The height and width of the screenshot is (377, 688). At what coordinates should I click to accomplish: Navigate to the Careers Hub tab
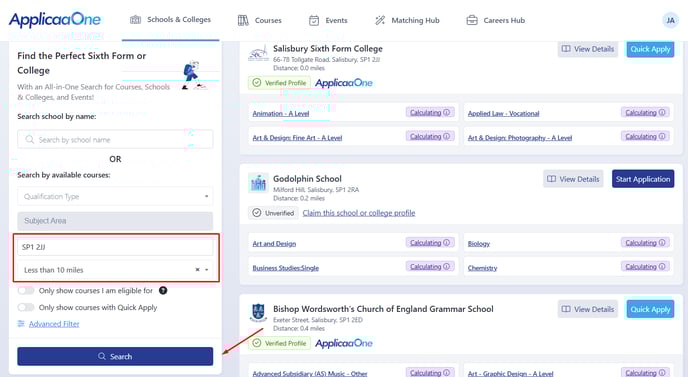tap(495, 20)
